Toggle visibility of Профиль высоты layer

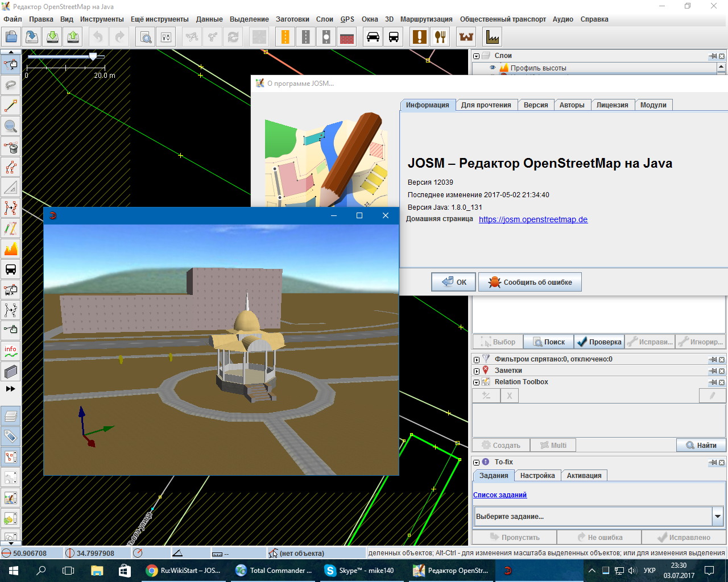point(493,68)
